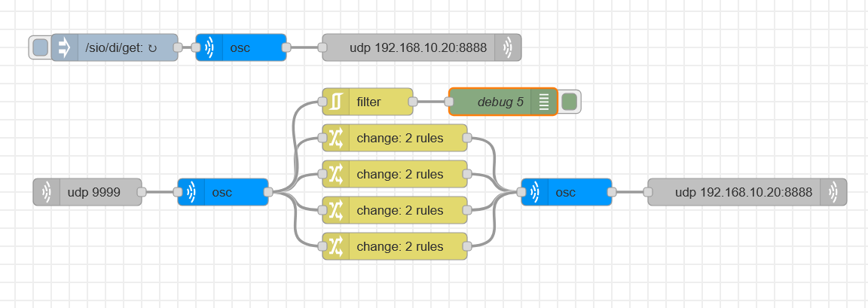The width and height of the screenshot is (868, 308).
Task: Select the wave icon on the udp 9999 node
Action: (47, 192)
